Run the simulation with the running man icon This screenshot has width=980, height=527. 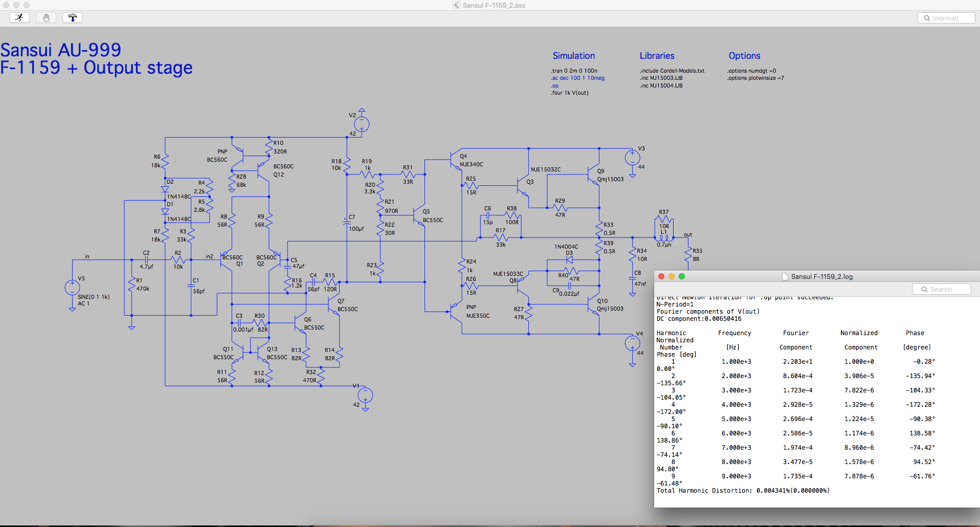pyautogui.click(x=19, y=18)
